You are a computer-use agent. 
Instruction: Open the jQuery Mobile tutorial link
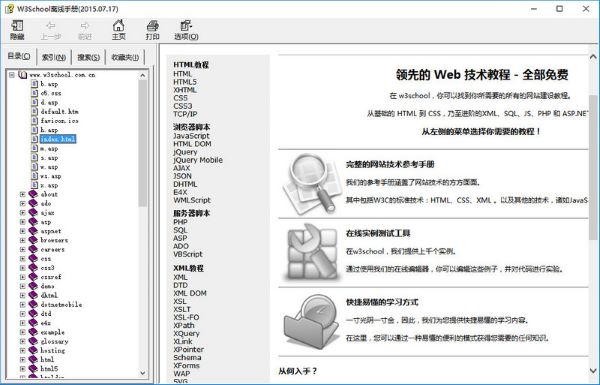[198, 160]
